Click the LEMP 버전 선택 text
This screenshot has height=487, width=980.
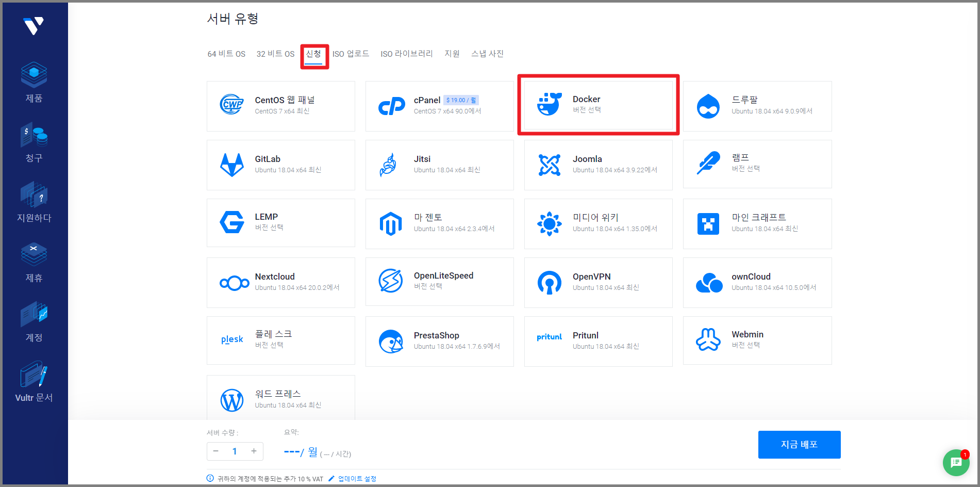pos(269,228)
